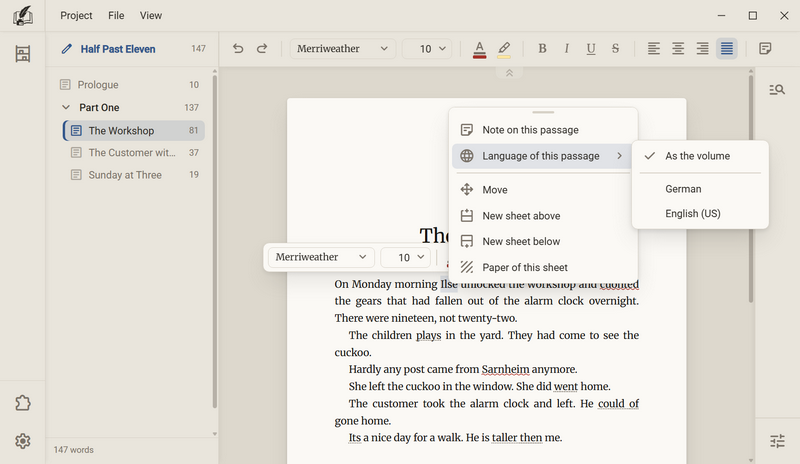Image resolution: width=800 pixels, height=464 pixels.
Task: Open the Project menu
Action: tap(76, 16)
